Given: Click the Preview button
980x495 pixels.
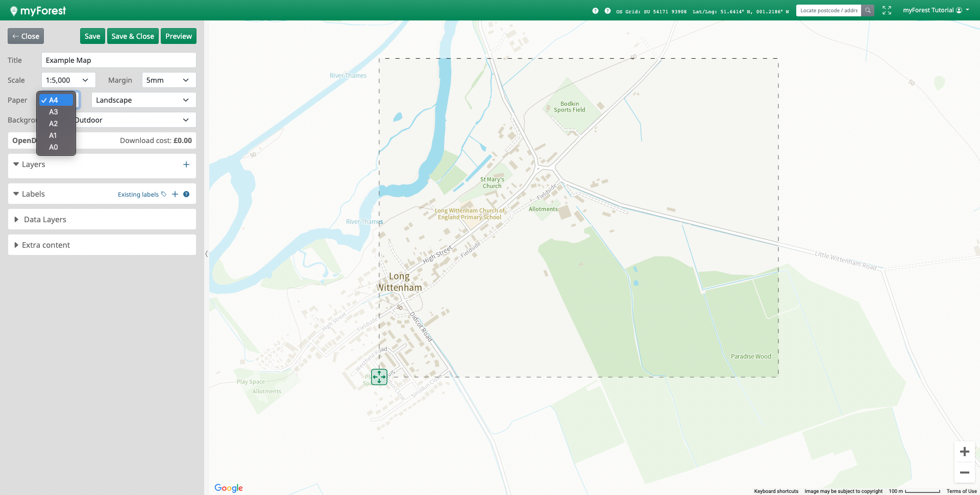Looking at the screenshot, I should 179,36.
